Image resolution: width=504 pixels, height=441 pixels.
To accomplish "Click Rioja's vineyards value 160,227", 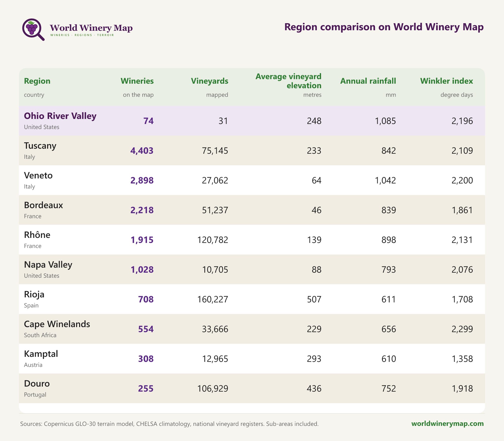I will [213, 299].
